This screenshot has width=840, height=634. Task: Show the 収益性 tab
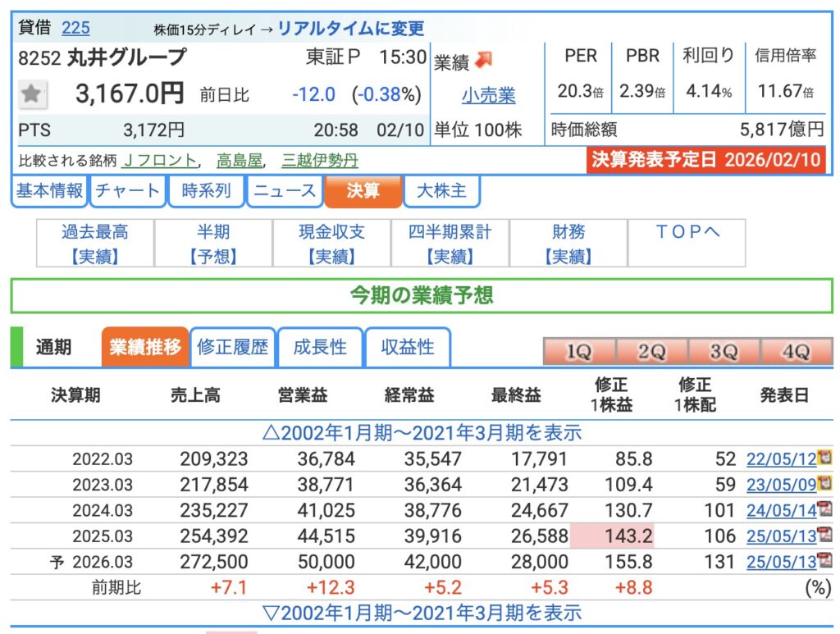coord(409,347)
